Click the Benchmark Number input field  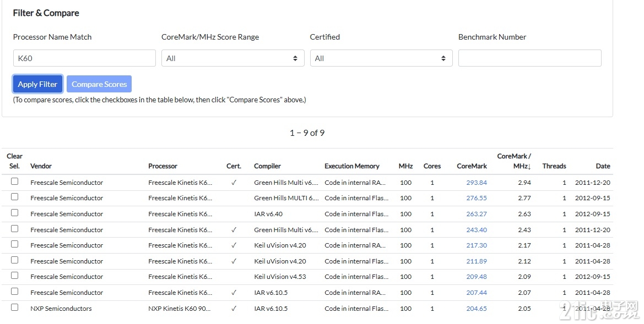pos(530,58)
